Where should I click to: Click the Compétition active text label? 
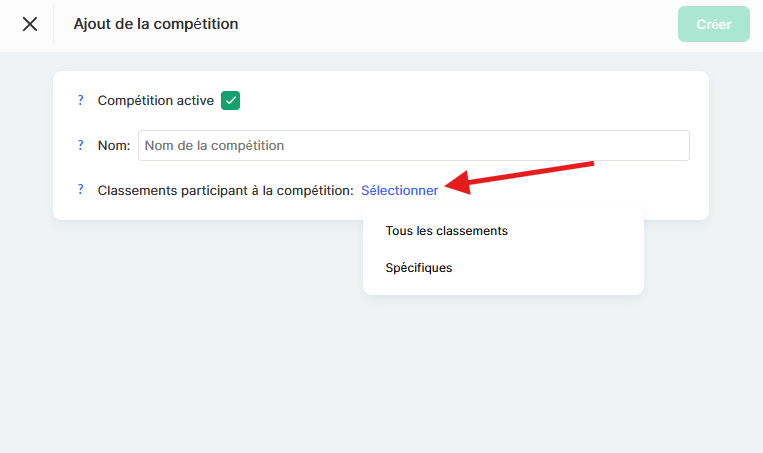[x=155, y=100]
